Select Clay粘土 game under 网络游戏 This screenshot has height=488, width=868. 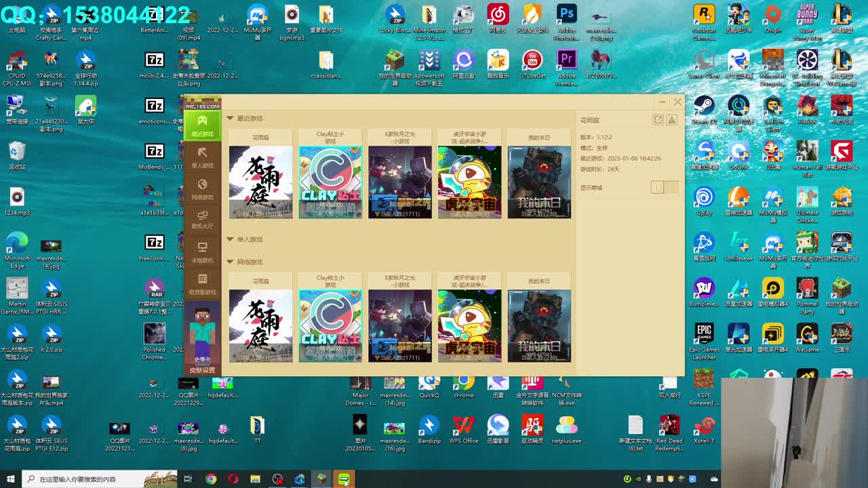[x=330, y=326]
